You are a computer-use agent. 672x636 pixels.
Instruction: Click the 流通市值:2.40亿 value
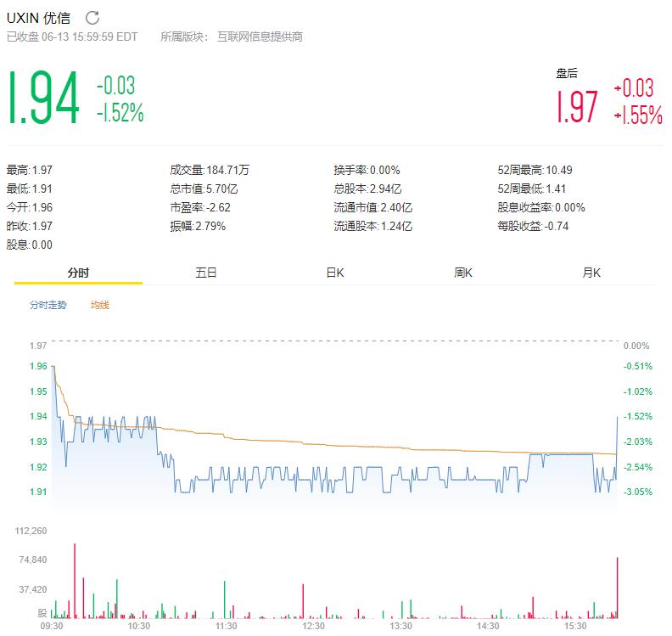(x=373, y=207)
